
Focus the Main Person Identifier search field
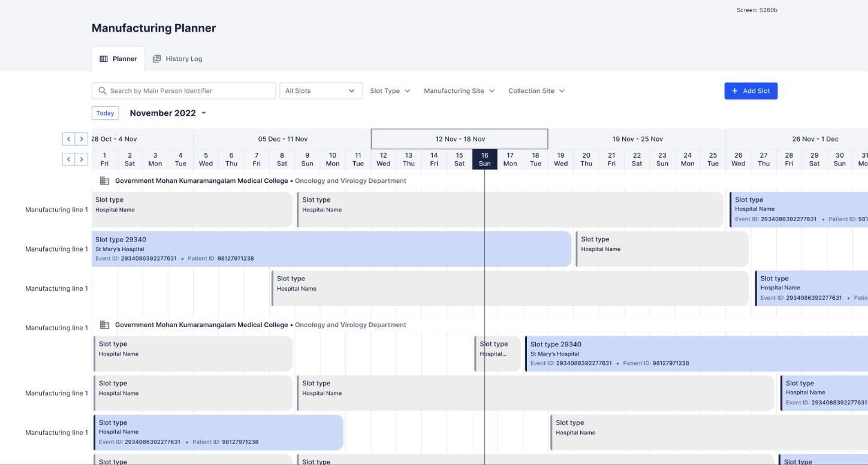(x=189, y=91)
